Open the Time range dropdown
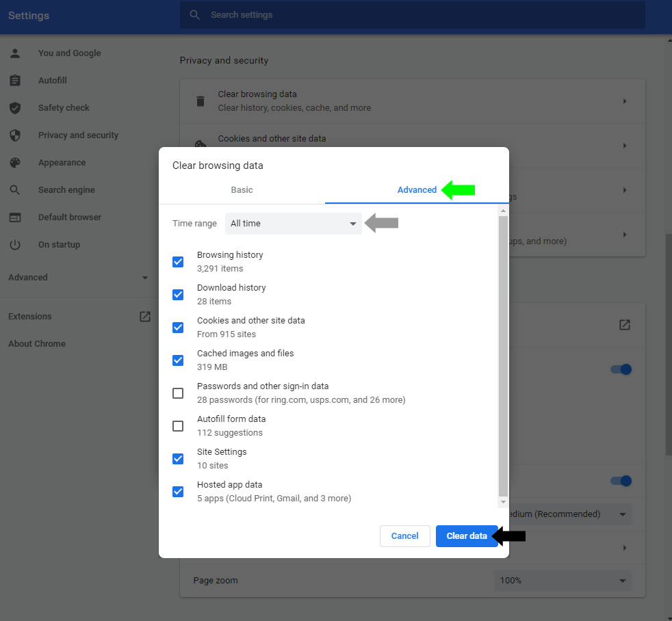Viewport: 672px width, 621px height. click(x=293, y=223)
